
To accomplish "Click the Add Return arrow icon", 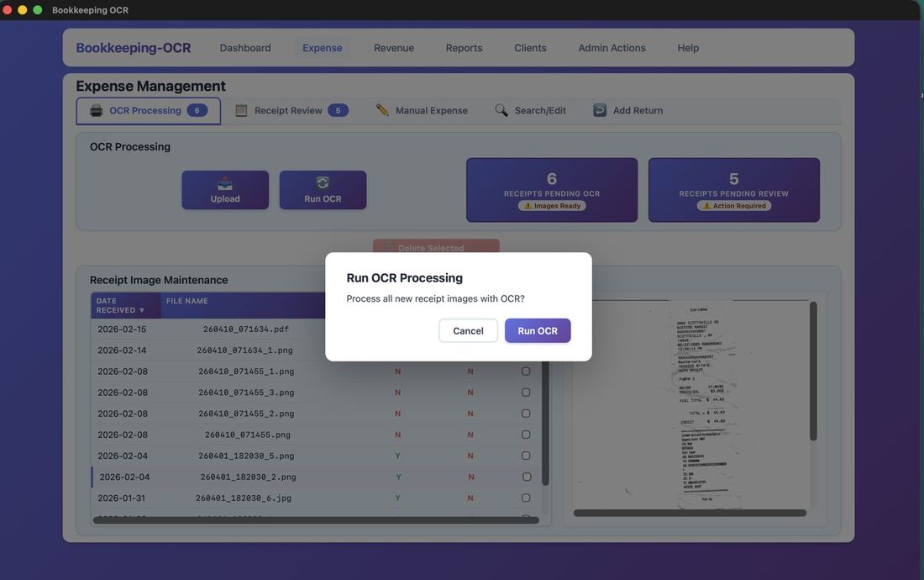I will tap(599, 109).
